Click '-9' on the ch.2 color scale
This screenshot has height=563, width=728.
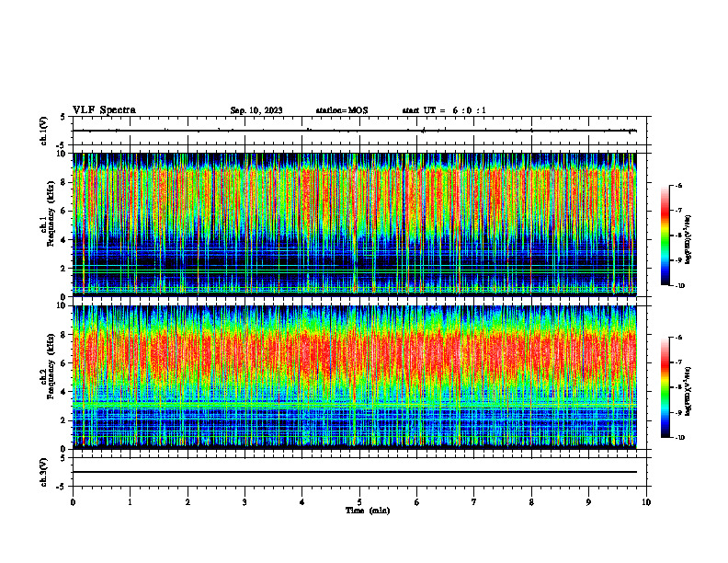pyautogui.click(x=678, y=412)
